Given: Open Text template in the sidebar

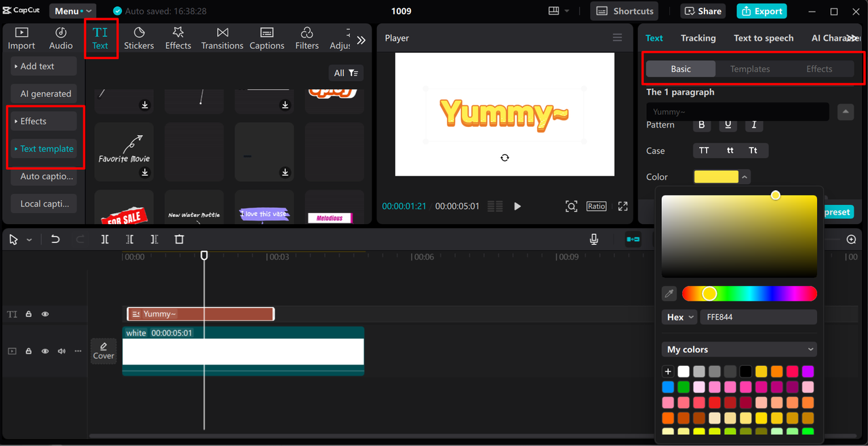Looking at the screenshot, I should [44, 149].
